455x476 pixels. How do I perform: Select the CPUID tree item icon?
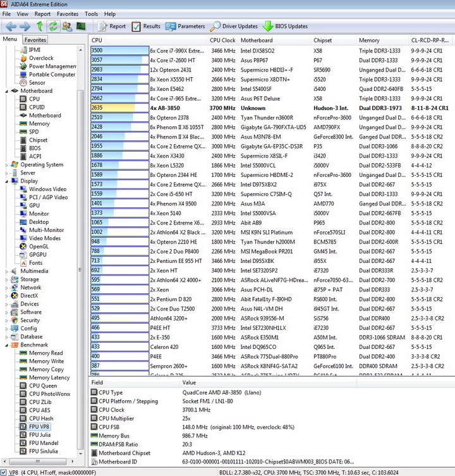coord(23,107)
